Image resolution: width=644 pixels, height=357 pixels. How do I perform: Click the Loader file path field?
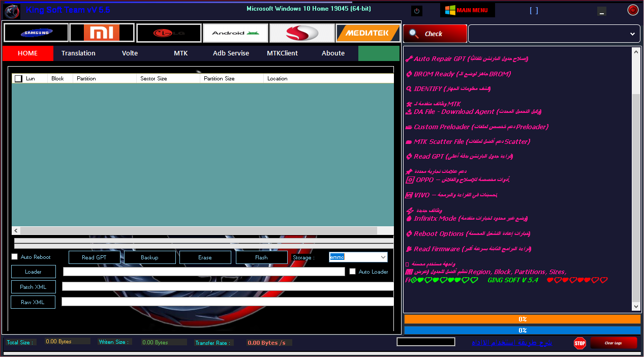204,272
